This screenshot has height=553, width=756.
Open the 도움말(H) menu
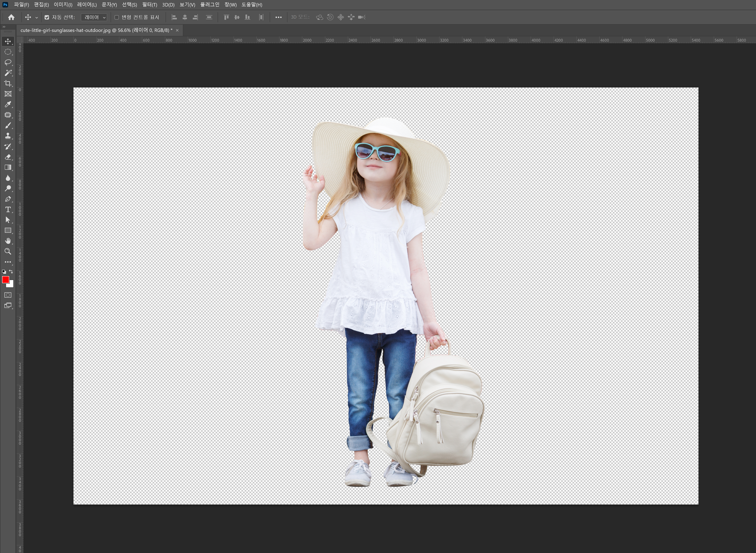pos(252,5)
